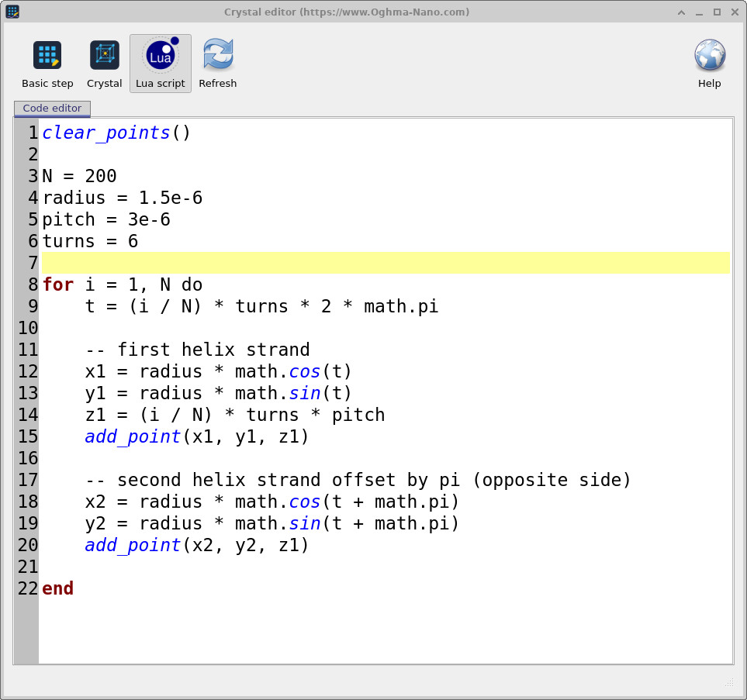
Task: Maximize the Crystal editor window
Action: 717,12
